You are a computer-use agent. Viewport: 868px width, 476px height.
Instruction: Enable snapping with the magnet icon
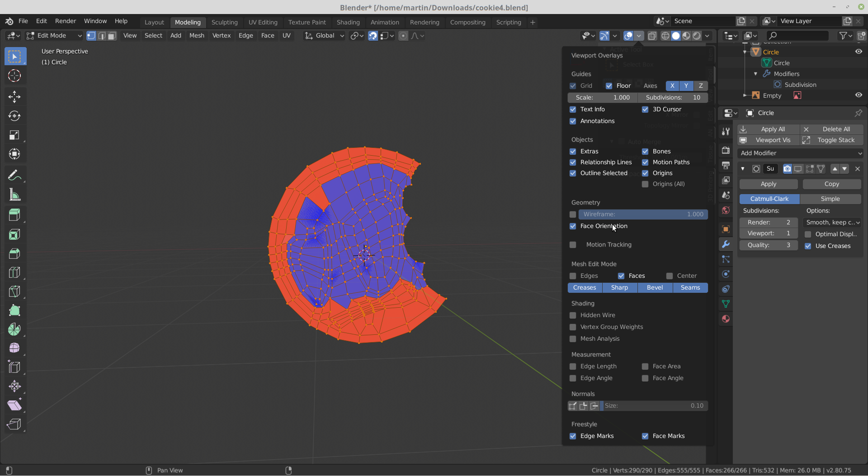pos(373,36)
